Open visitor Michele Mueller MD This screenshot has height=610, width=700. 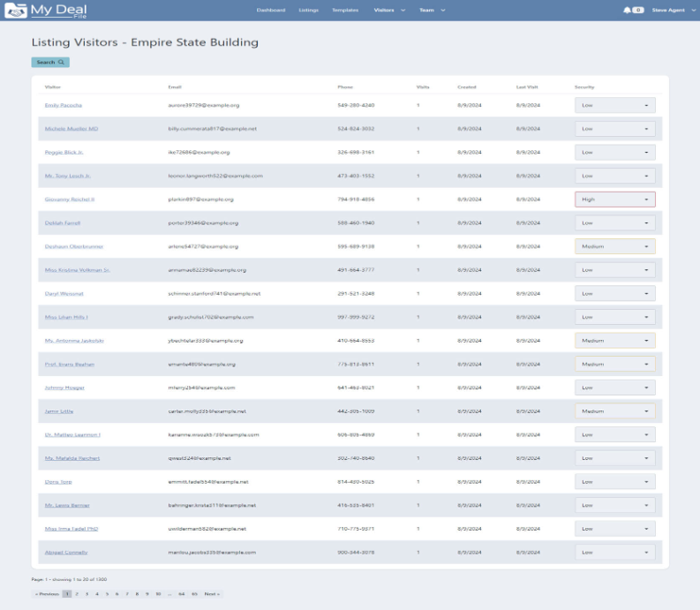[x=72, y=129]
